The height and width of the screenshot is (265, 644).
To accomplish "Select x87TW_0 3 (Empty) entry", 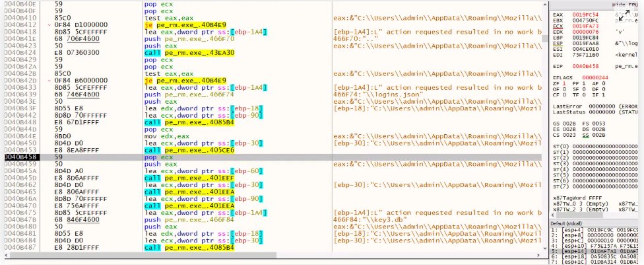I will coord(579,204).
